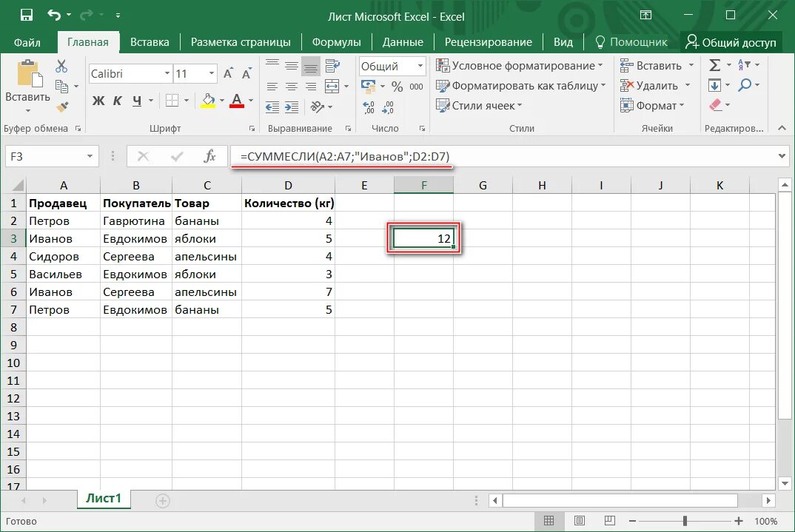Open the Calibri font name dropdown
795x532 pixels.
point(167,74)
